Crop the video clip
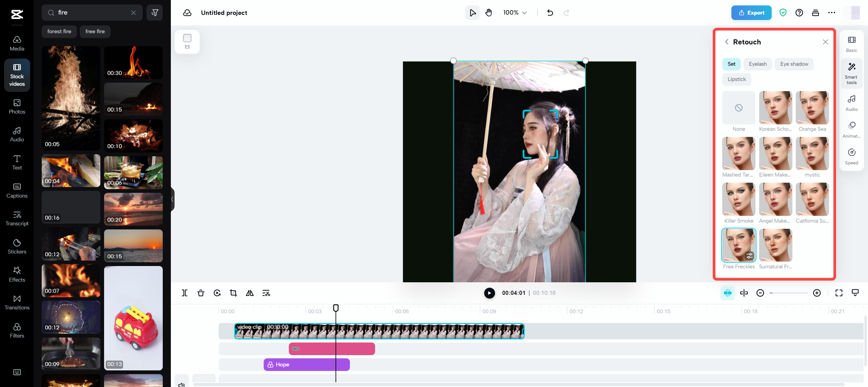 [x=233, y=293]
